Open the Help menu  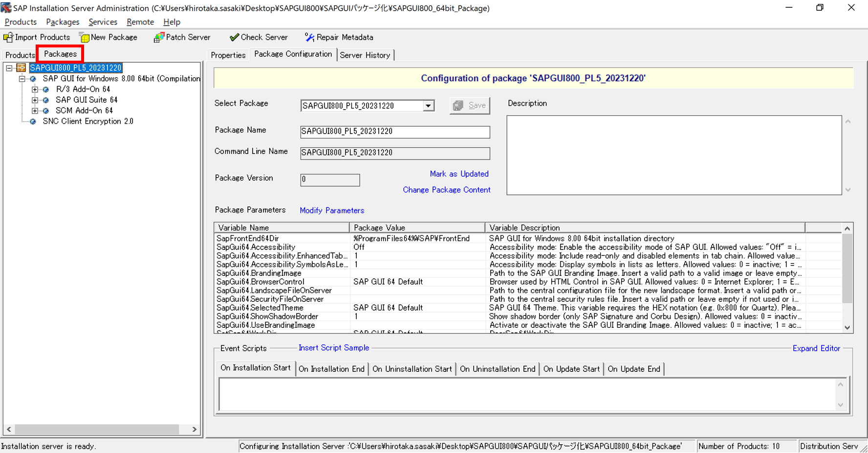tap(172, 22)
